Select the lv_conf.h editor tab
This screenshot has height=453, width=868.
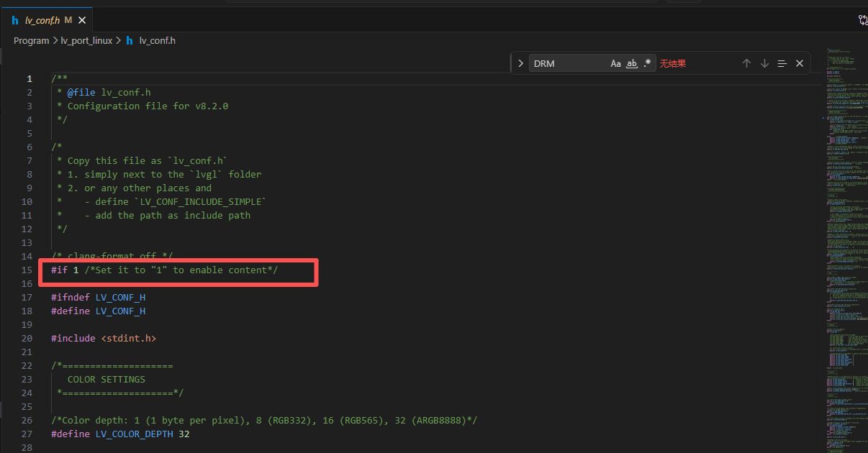point(48,20)
